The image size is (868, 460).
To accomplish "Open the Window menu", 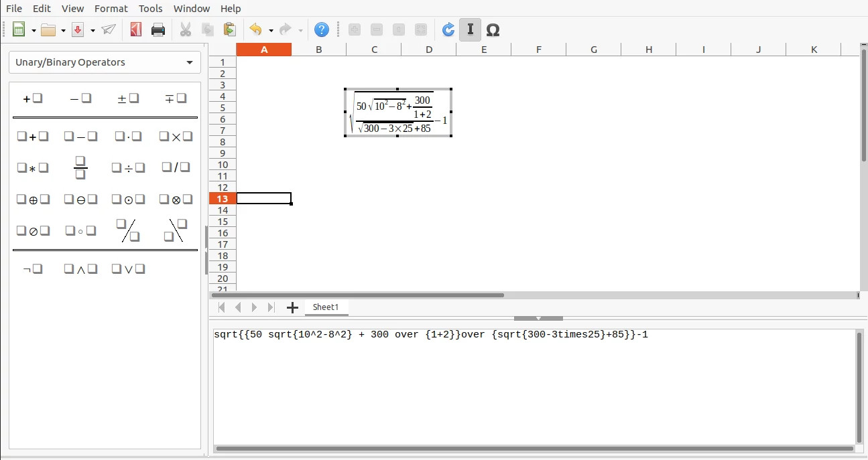I will click(x=192, y=9).
